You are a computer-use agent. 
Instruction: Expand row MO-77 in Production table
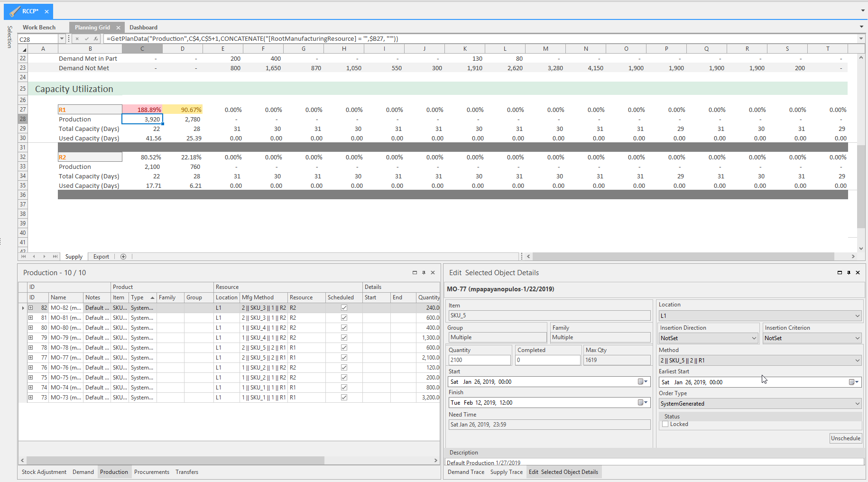31,358
